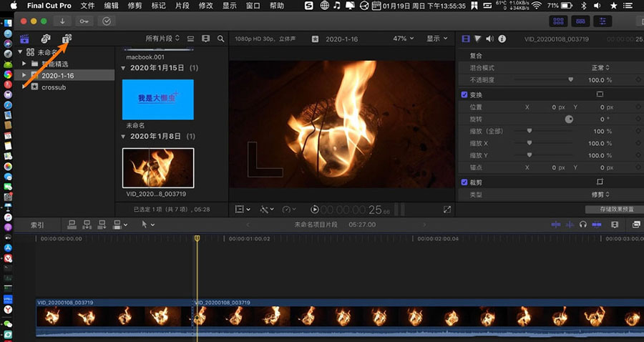The height and width of the screenshot is (342, 644).
Task: Open the retime speedometer menu
Action: coord(289,210)
